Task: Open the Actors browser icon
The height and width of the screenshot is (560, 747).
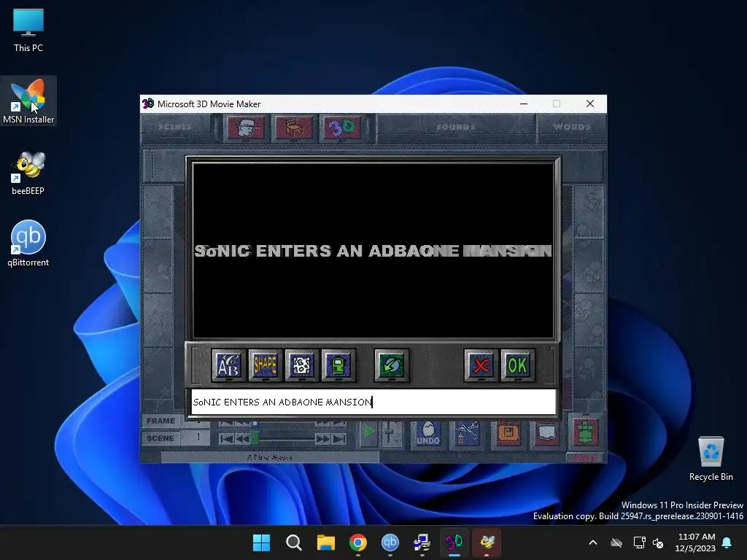Action: tap(246, 128)
